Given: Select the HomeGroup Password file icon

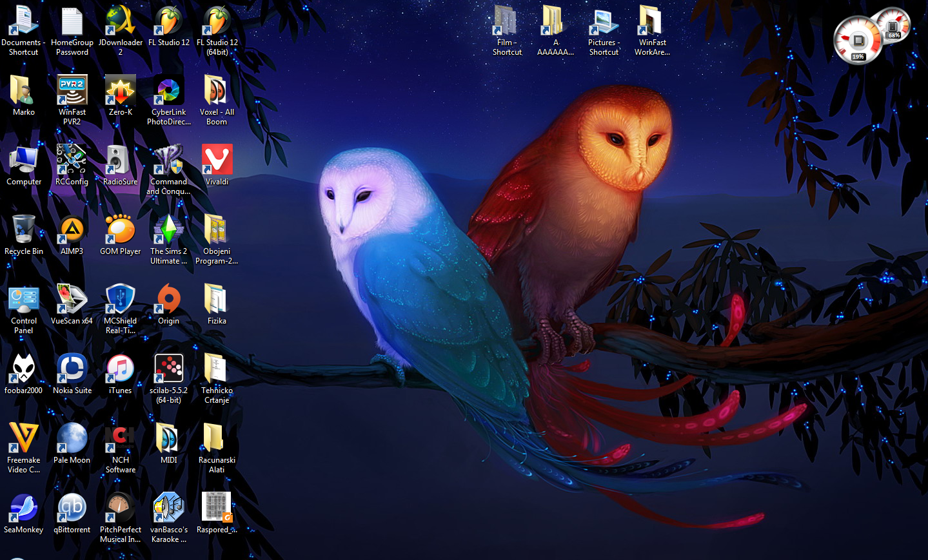Looking at the screenshot, I should [x=72, y=20].
